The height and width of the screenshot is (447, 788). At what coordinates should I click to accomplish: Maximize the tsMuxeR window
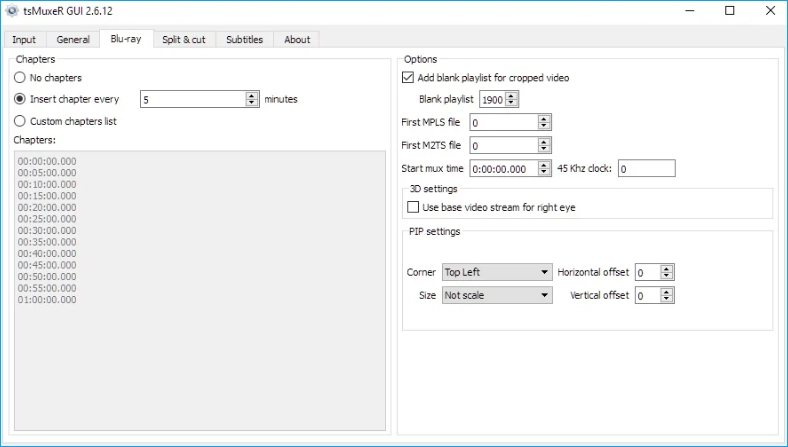[x=730, y=11]
